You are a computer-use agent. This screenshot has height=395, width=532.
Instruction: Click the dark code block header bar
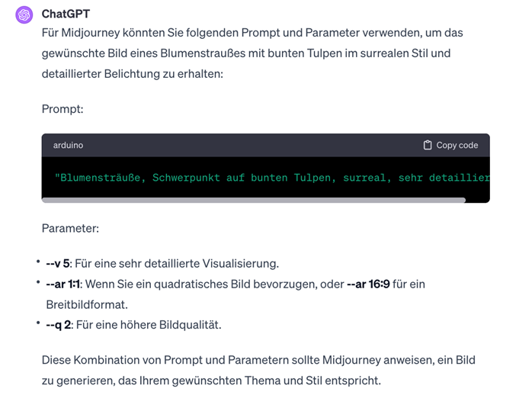coord(229,145)
